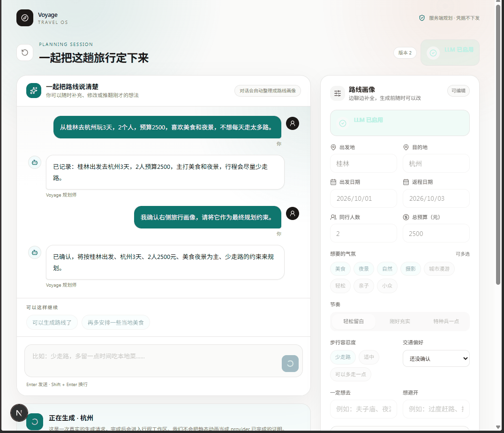Toggle the 美食 vibe chip
The width and height of the screenshot is (504, 433).
tap(340, 269)
